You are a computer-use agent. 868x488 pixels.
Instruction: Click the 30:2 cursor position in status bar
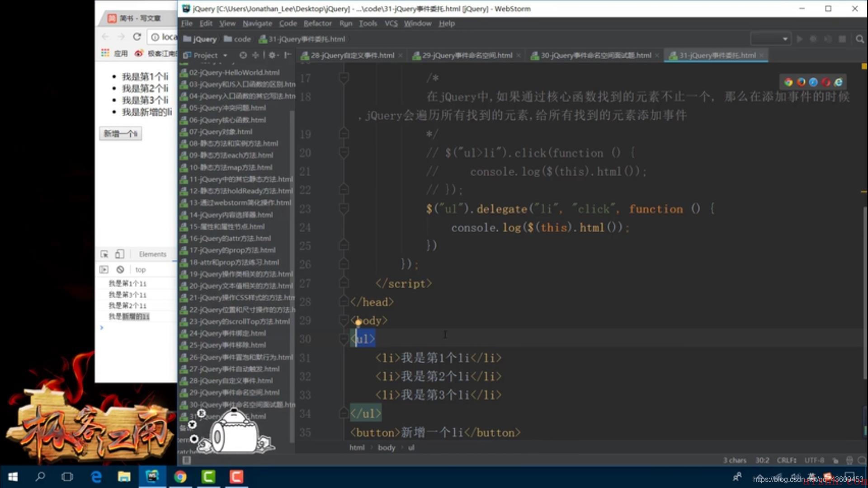click(762, 460)
